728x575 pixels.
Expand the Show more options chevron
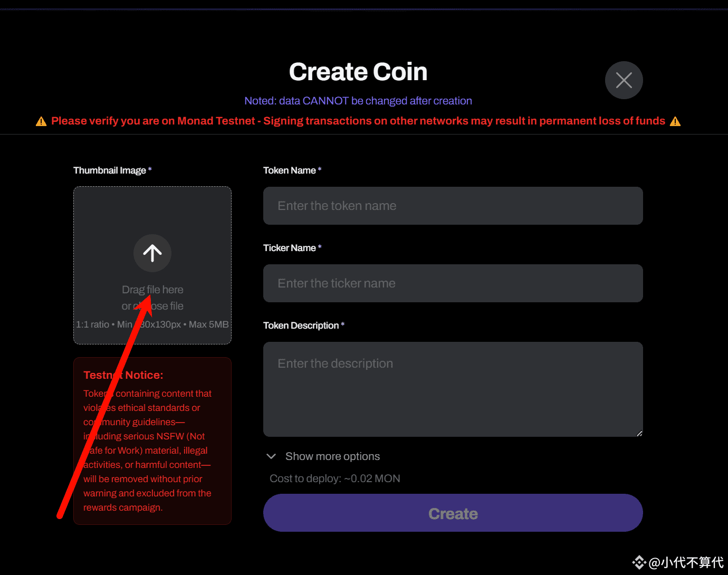[x=271, y=456]
